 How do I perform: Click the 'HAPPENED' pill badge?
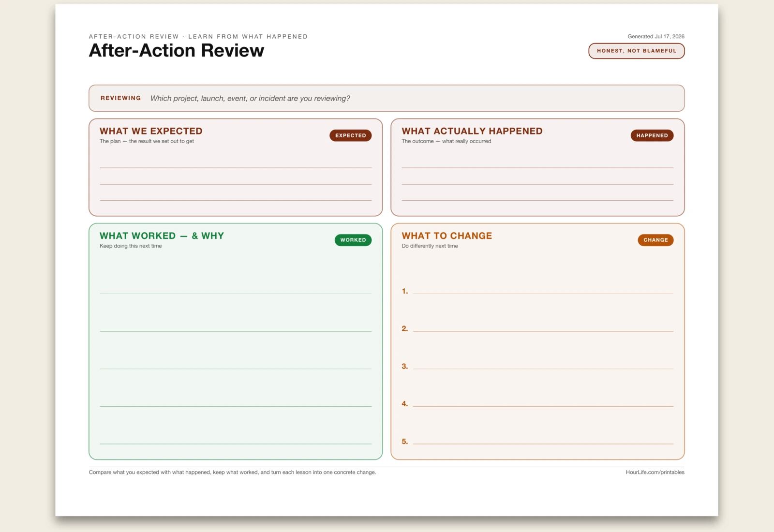pyautogui.click(x=652, y=135)
